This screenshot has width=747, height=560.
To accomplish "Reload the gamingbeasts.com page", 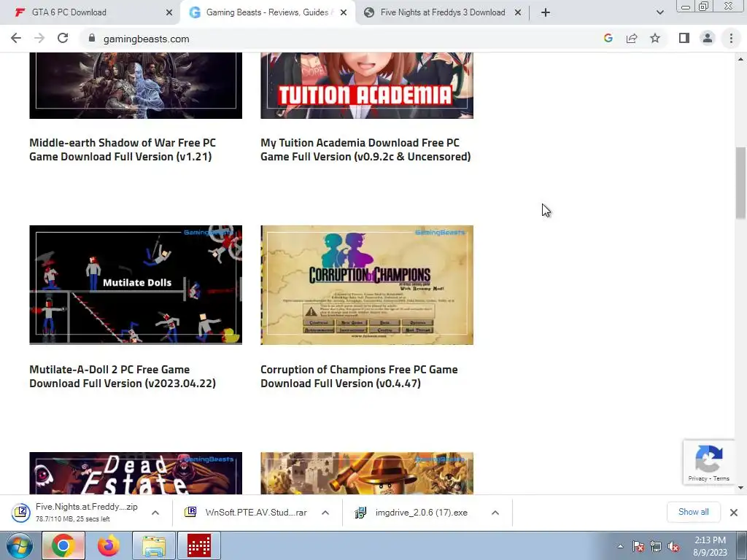I will [x=63, y=39].
